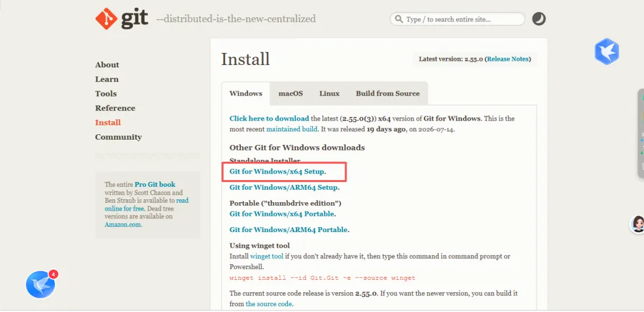Visit the Amazon.com link
Viewport: 644px width, 312px height.
122,224
